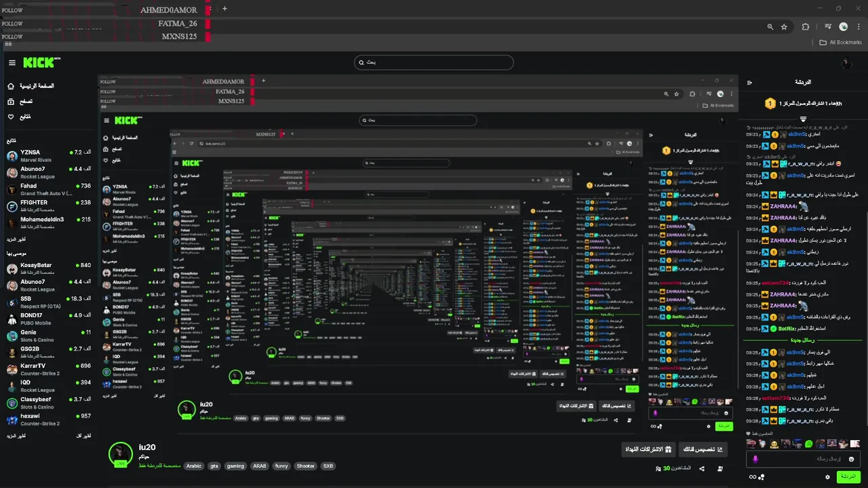This screenshot has width=868, height=488.
Task: Focus the Kick search field
Action: click(x=434, y=62)
